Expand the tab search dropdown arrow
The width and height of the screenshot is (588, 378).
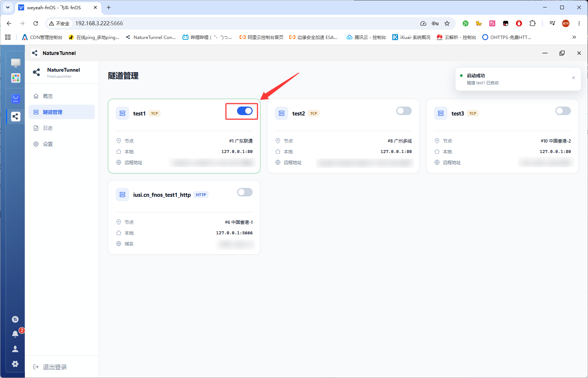click(7, 7)
